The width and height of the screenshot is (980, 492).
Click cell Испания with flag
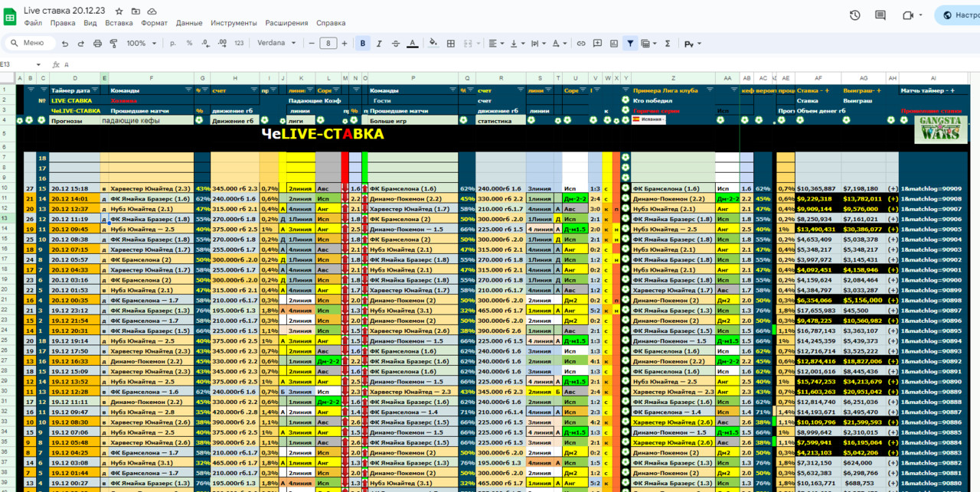click(647, 120)
